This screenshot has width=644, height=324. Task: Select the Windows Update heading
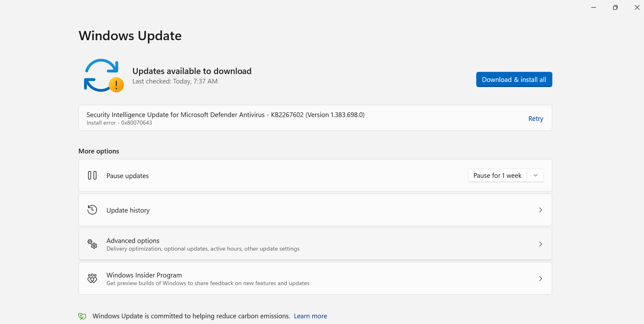coord(130,36)
